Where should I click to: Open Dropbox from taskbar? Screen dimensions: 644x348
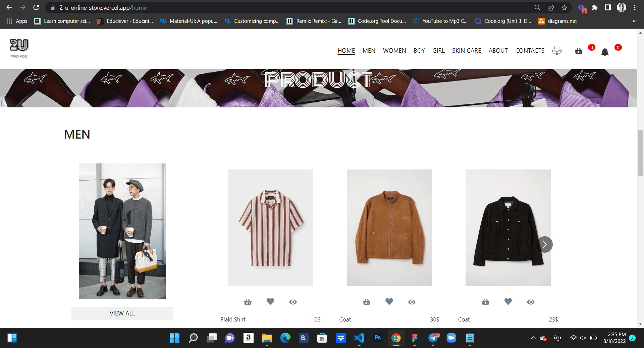coord(341,338)
